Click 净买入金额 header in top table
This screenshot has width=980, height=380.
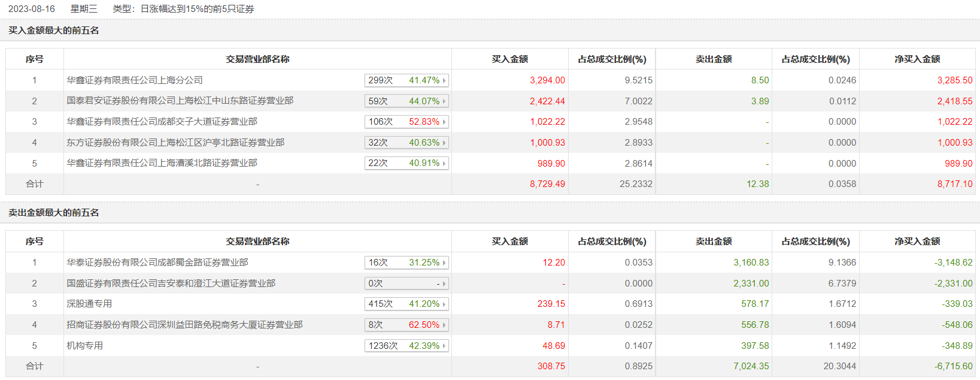coord(917,59)
